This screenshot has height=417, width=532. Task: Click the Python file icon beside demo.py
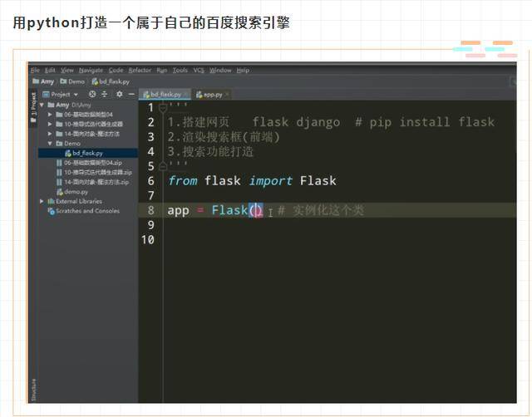[x=60, y=192]
